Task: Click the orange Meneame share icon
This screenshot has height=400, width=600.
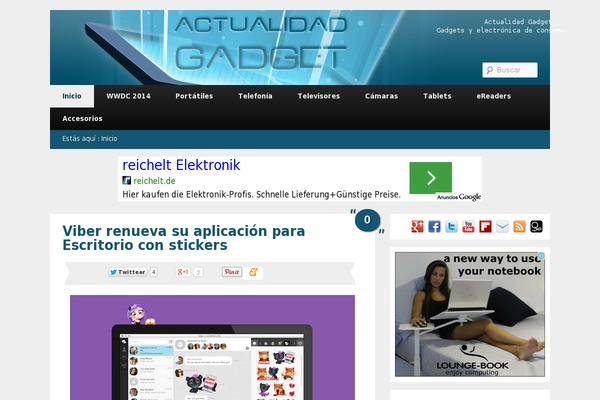Action: (253, 272)
